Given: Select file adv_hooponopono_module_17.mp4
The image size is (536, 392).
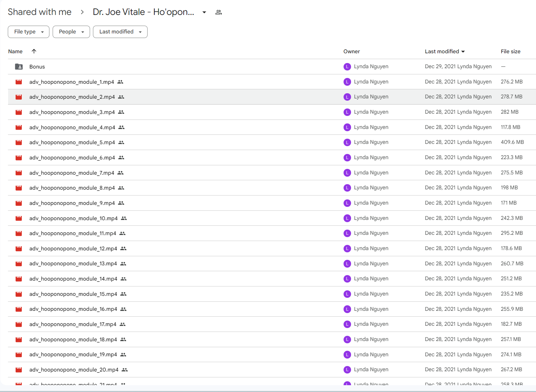Looking at the screenshot, I should tap(73, 324).
